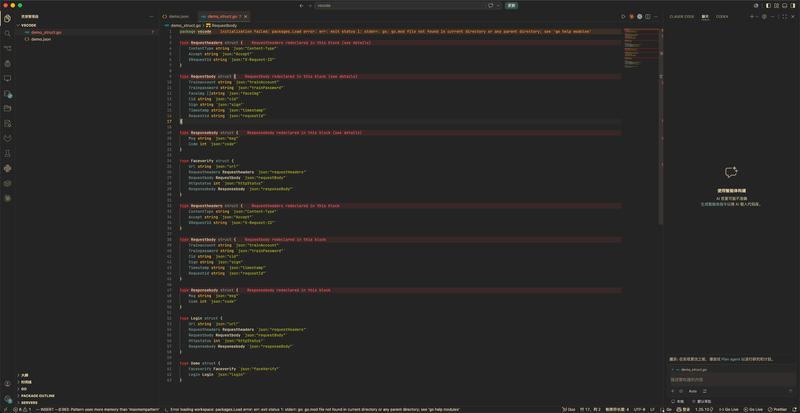
Task: Click the Plan agent link
Action: click(731, 359)
